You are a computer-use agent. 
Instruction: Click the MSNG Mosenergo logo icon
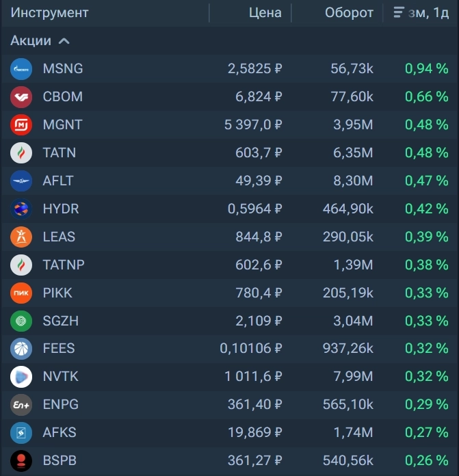(x=21, y=69)
